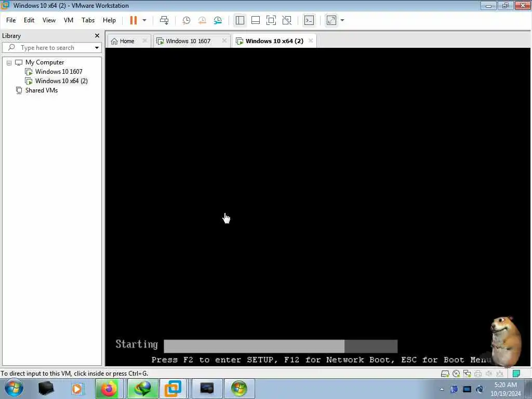The height and width of the screenshot is (399, 532).
Task: Open the VM menu
Action: pyautogui.click(x=69, y=20)
